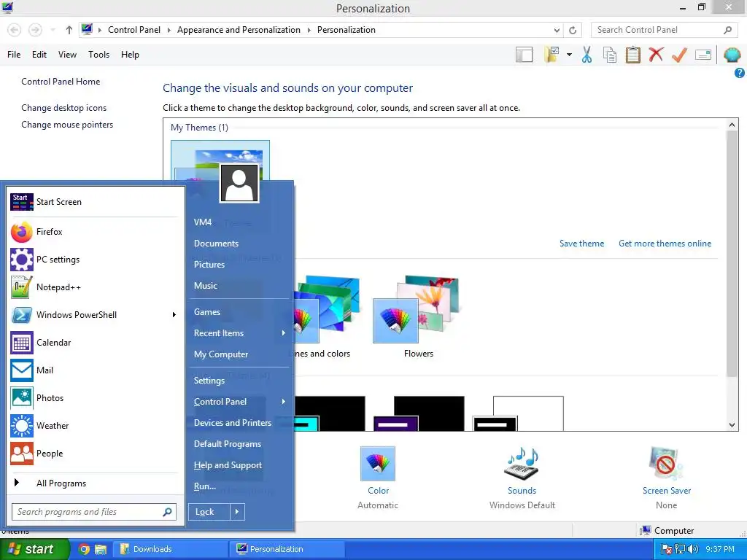Open PC settings from the start menu
This screenshot has width=747, height=560.
tap(93, 260)
